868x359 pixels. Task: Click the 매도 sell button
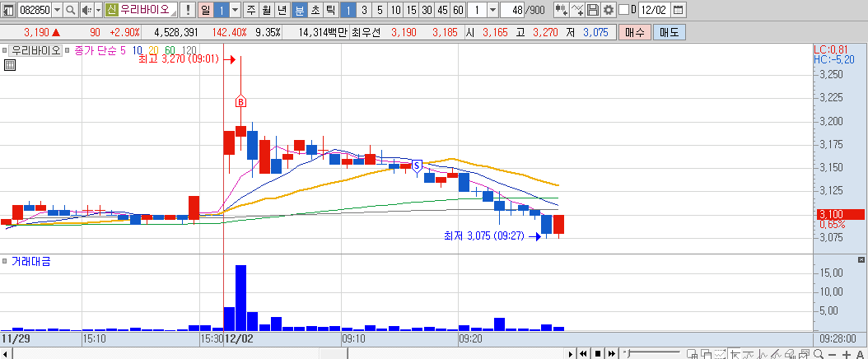670,32
